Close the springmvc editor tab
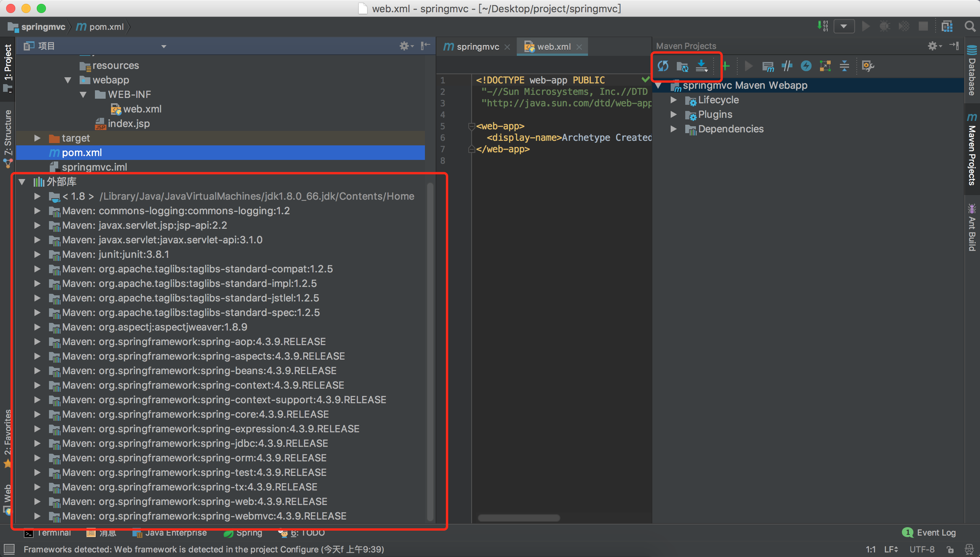 507,47
